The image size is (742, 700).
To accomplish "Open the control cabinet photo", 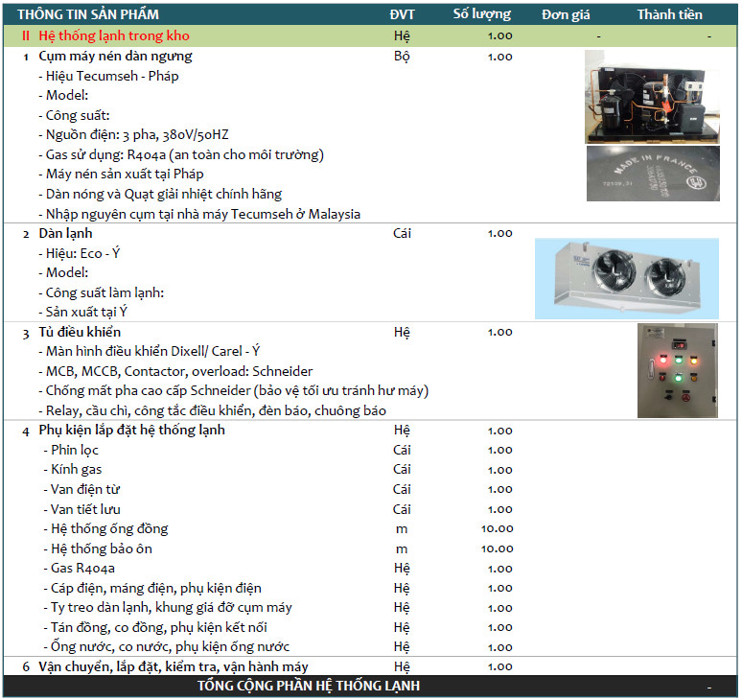I will (676, 370).
